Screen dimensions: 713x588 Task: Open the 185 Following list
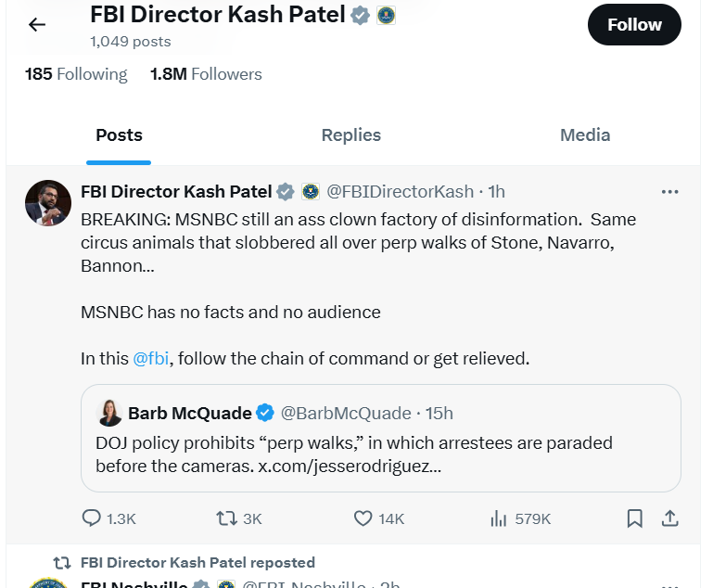(x=76, y=74)
